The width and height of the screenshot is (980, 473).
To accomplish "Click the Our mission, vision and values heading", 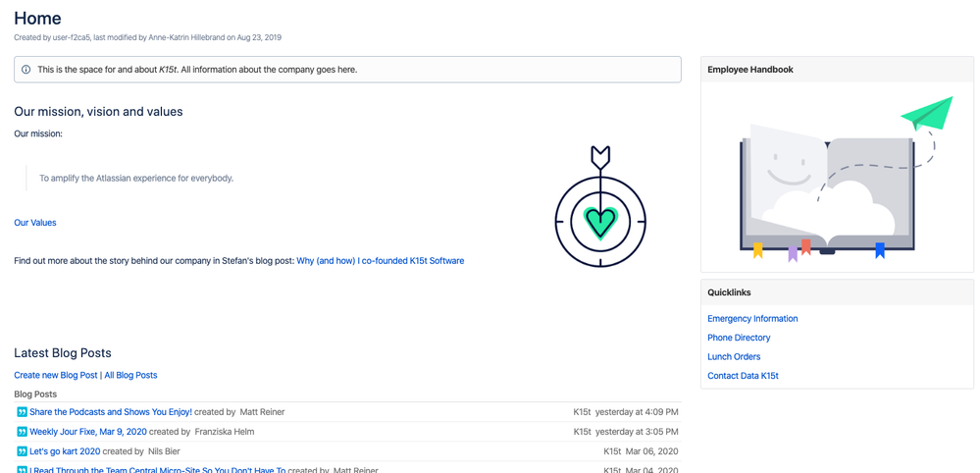I will click(98, 112).
